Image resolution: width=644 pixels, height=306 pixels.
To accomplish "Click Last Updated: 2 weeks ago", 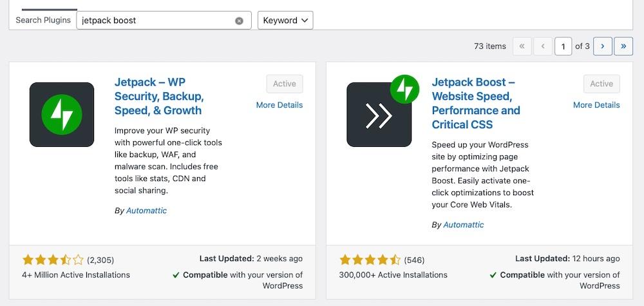I will pos(251,259).
